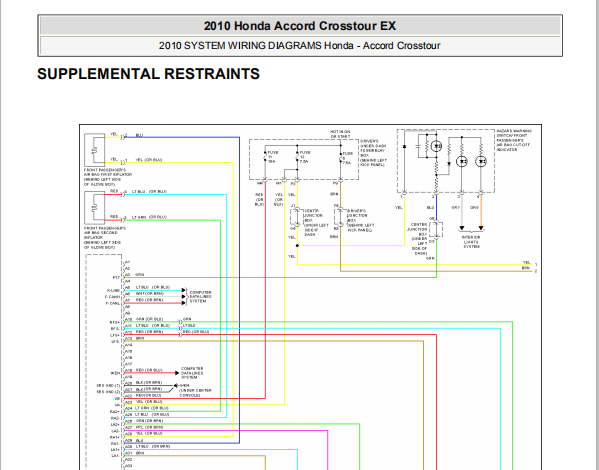Viewport: 599px width, 470px height.
Task: Click '(UNDER CENTER CONSOLE)' note
Action: click(195, 393)
